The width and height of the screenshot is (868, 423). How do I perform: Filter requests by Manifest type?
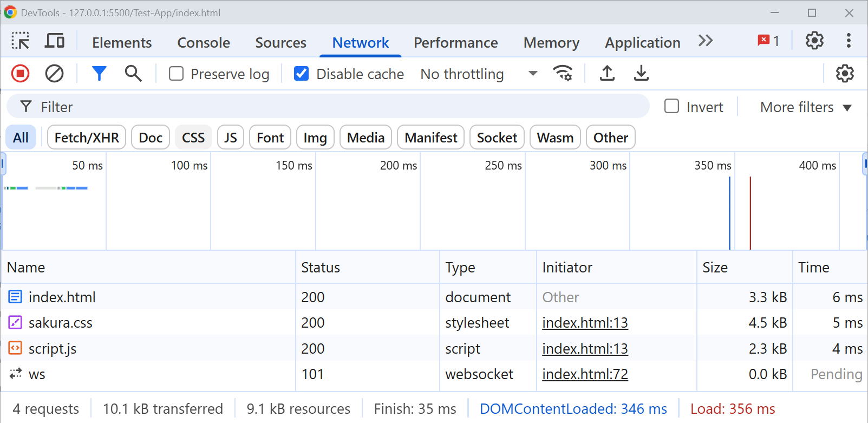(x=431, y=138)
